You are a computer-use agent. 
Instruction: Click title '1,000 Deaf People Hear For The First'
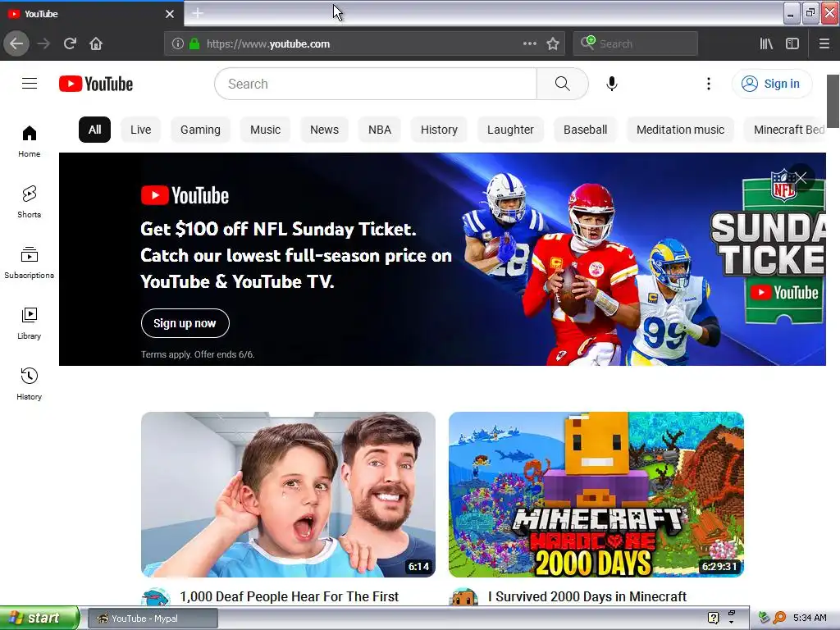(290, 596)
